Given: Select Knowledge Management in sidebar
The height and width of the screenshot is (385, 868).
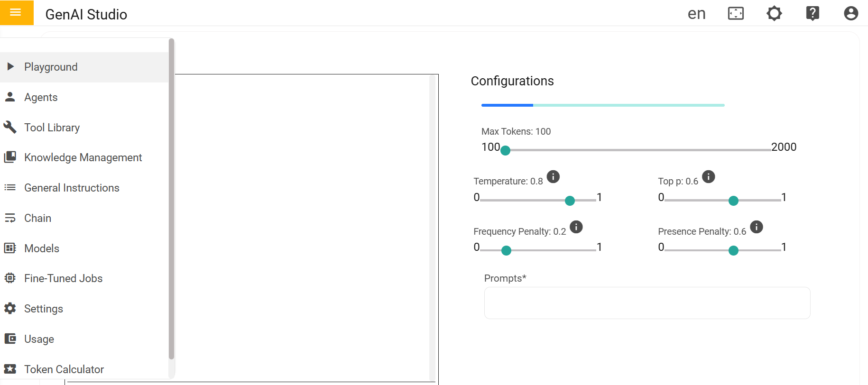Looking at the screenshot, I should pos(83,157).
